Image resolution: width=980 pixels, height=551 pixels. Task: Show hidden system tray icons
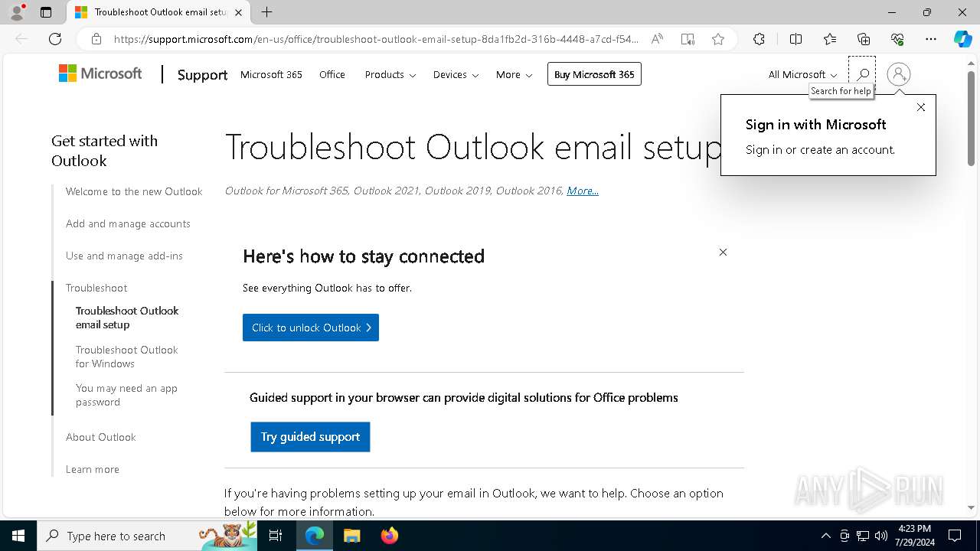tap(825, 536)
